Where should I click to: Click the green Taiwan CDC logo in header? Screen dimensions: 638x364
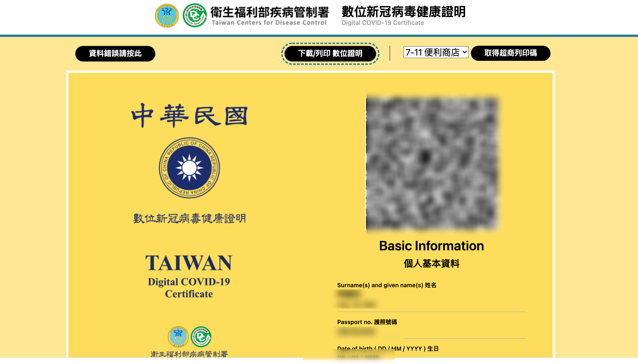coord(195,16)
